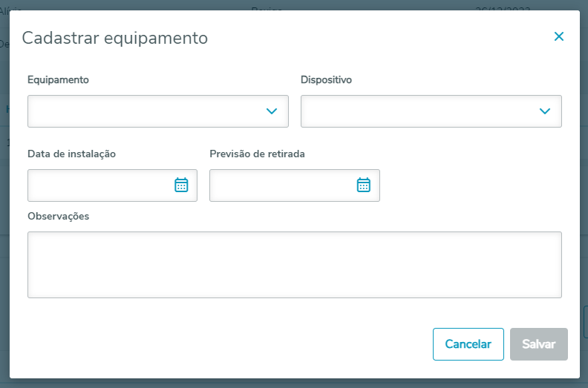Image resolution: width=588 pixels, height=388 pixels.
Task: Click the Observações label
Action: (58, 216)
